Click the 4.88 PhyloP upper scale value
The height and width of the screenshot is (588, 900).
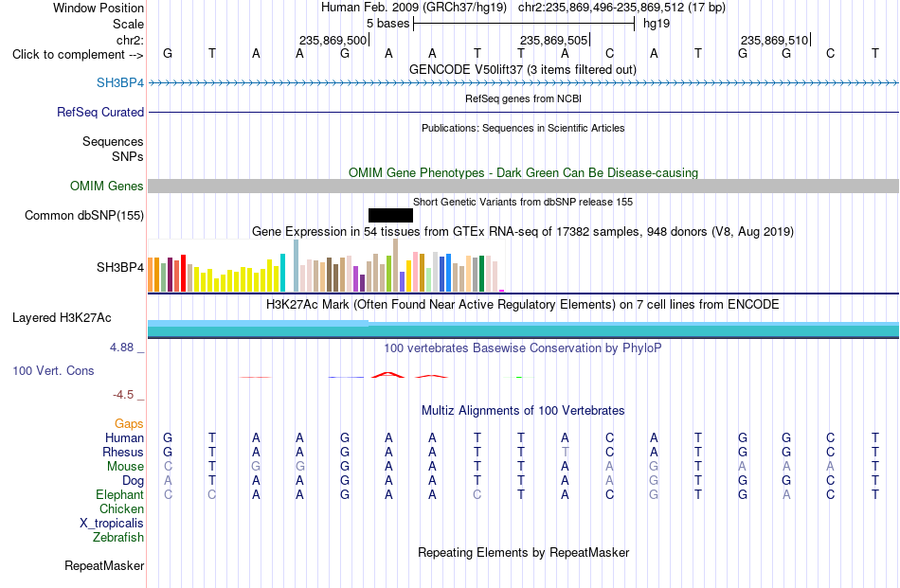pos(121,347)
